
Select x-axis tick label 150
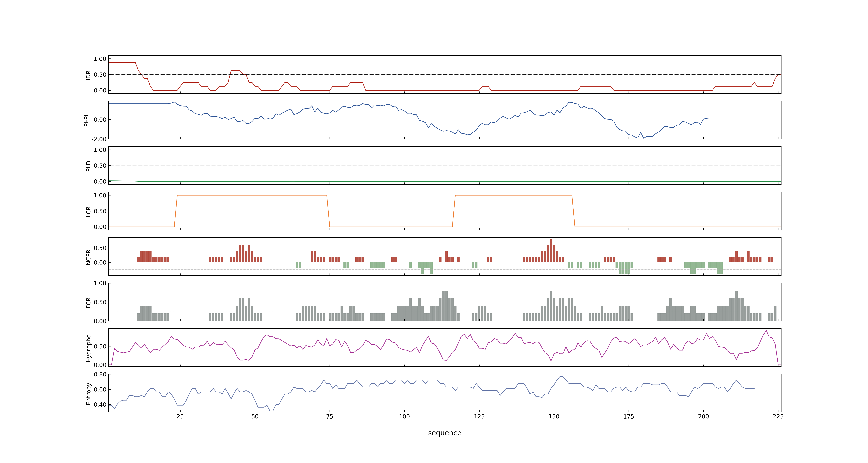[554, 416]
